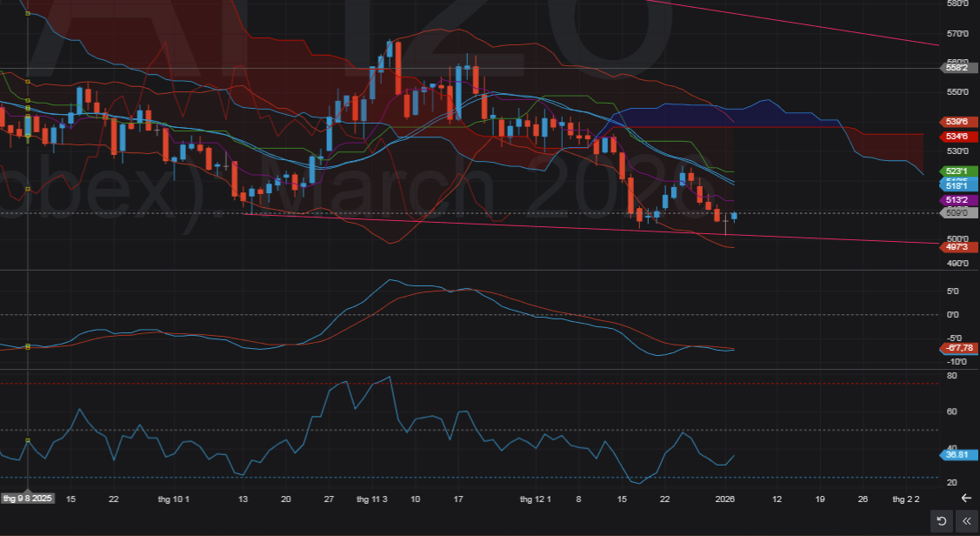
Task: Click the 'thg 11 3' date on time axis
Action: 372,499
